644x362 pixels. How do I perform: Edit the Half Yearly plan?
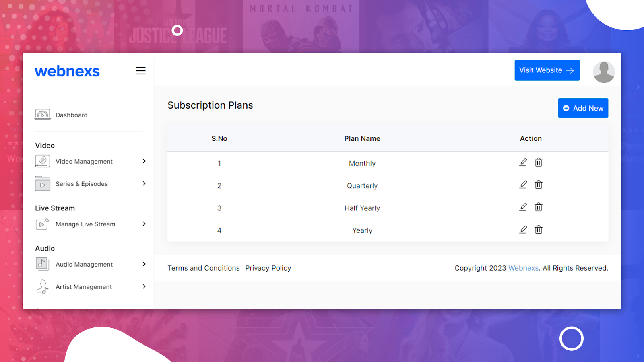tap(523, 207)
